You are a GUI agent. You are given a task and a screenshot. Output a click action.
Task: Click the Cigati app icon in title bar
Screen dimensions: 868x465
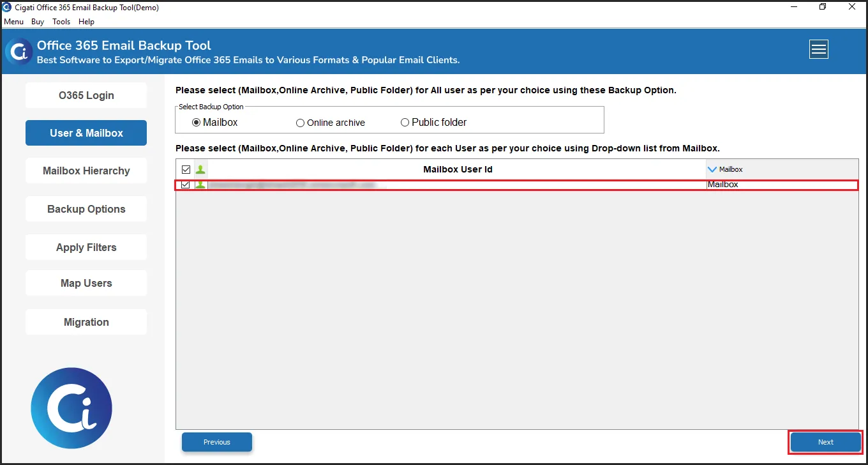[x=7, y=8]
